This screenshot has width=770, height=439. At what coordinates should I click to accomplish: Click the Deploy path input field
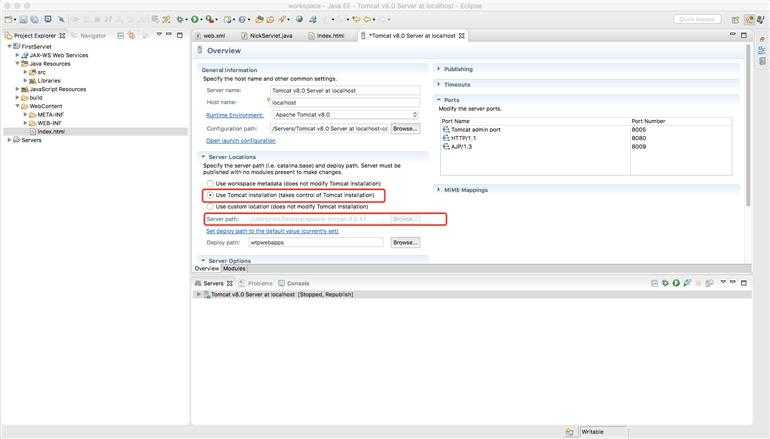316,243
